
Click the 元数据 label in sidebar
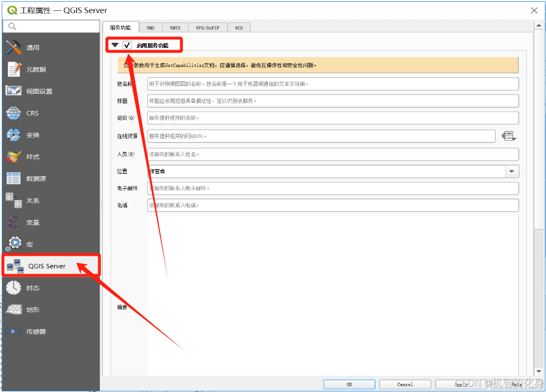tap(36, 69)
